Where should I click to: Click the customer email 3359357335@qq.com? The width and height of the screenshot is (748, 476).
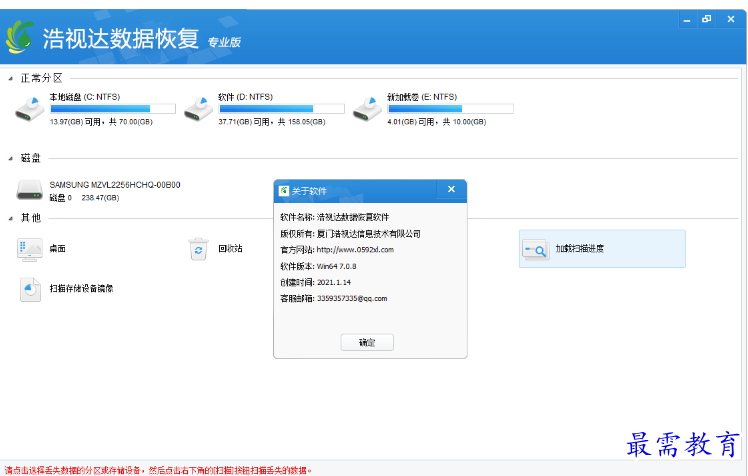click(x=352, y=299)
